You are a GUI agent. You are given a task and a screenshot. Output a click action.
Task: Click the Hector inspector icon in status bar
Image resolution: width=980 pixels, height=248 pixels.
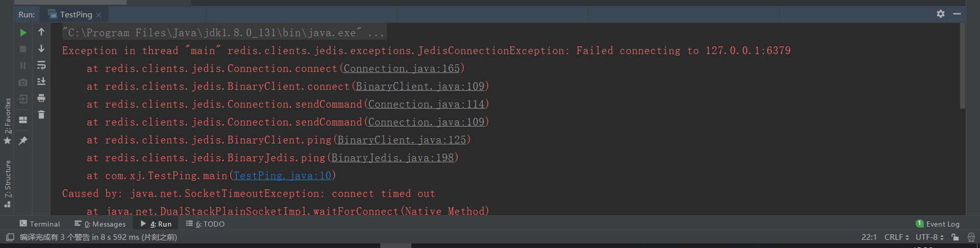pyautogui.click(x=971, y=237)
